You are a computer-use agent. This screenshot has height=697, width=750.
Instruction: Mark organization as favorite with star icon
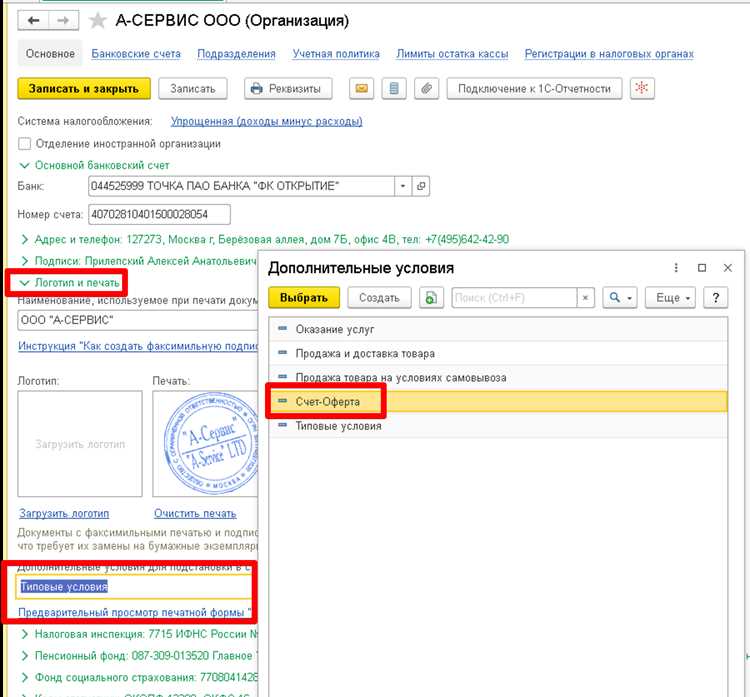point(98,21)
